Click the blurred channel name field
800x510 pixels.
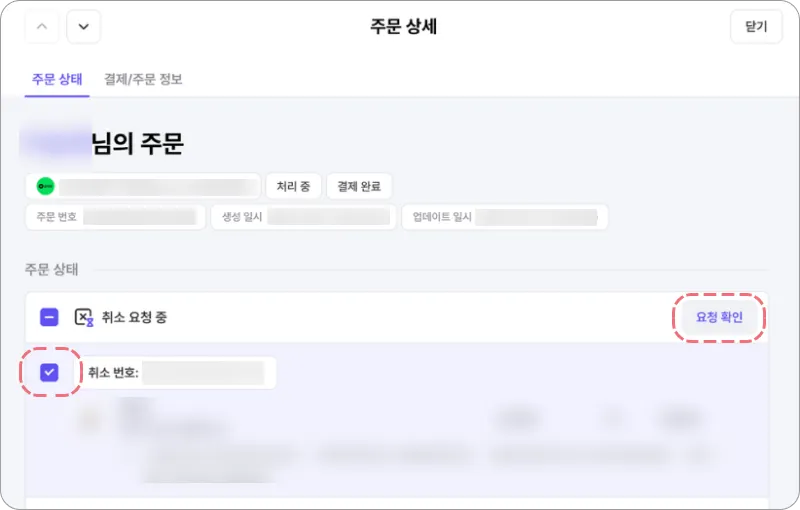tap(159, 186)
